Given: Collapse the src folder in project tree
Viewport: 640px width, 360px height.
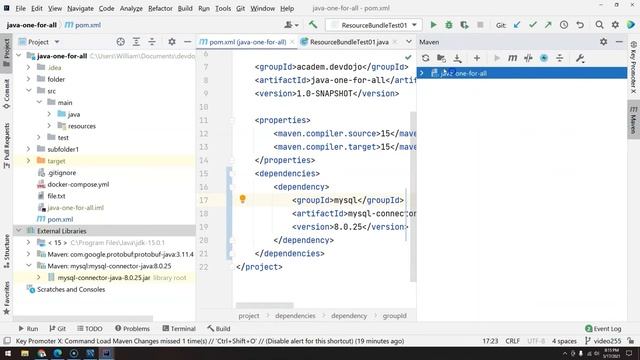Looking at the screenshot, I should pos(29,91).
